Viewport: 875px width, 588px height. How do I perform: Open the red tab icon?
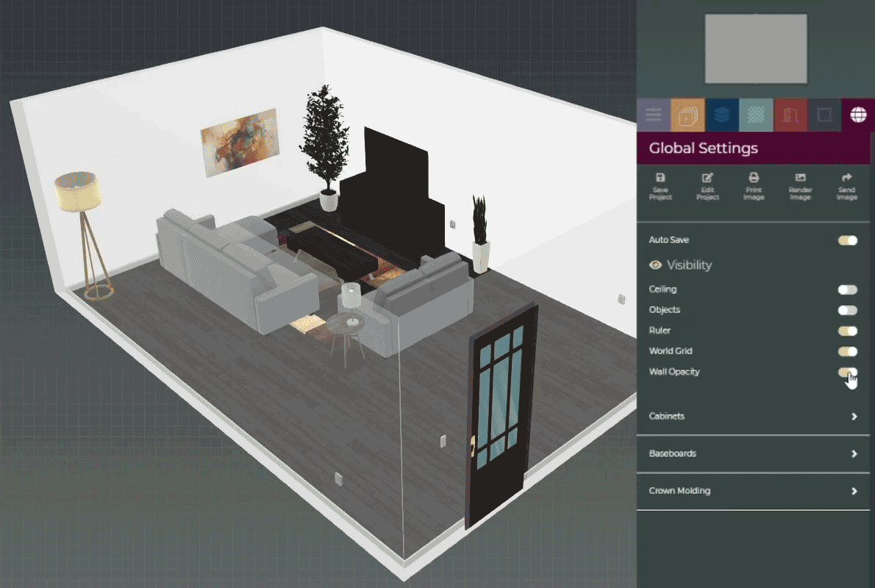pos(790,115)
